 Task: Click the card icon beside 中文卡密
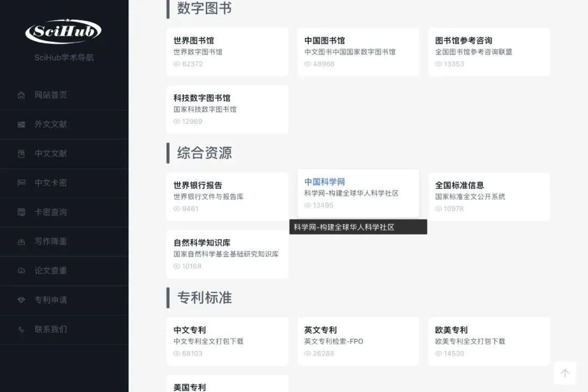tap(21, 183)
